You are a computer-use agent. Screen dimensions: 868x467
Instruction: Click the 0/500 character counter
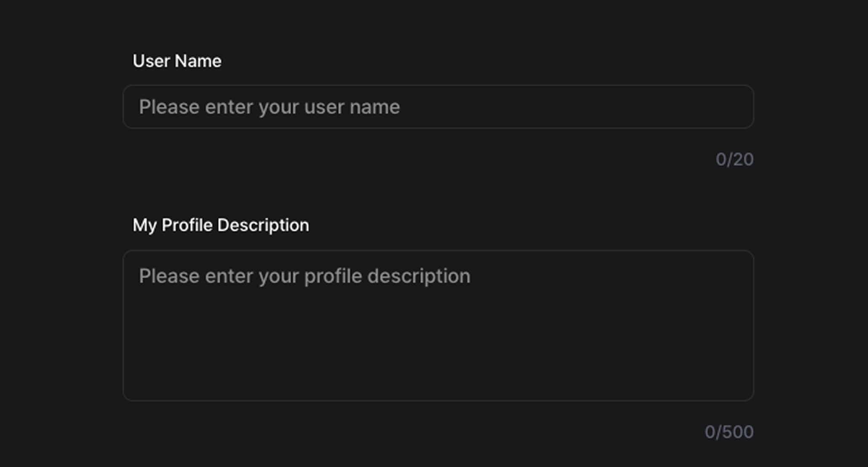[x=729, y=432]
